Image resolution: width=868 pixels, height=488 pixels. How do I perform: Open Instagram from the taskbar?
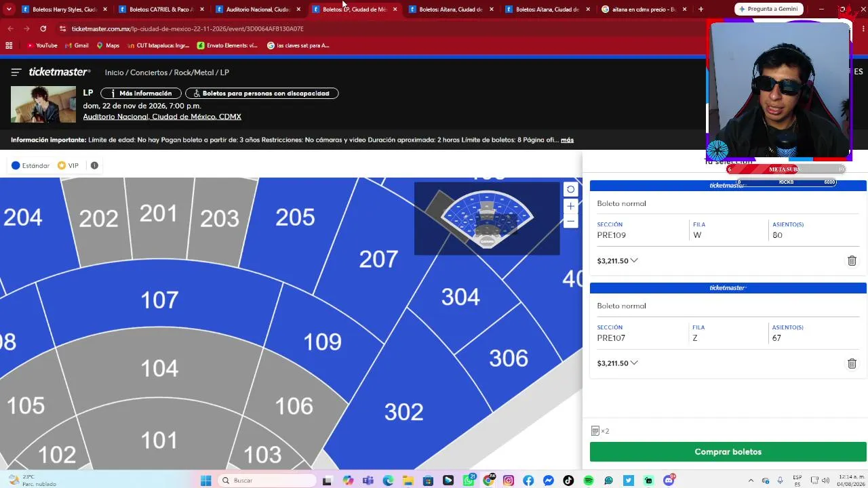(509, 481)
